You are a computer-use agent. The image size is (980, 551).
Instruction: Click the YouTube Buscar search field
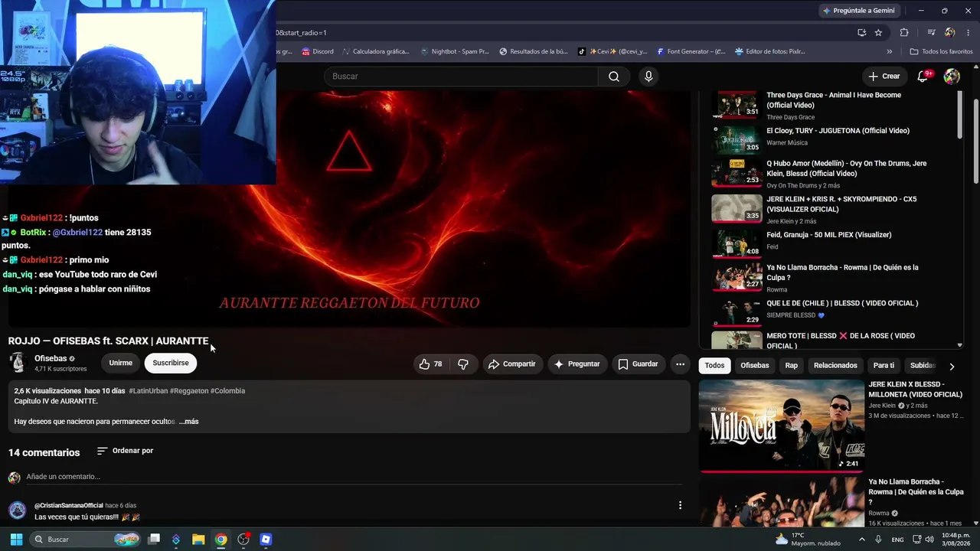click(x=461, y=77)
